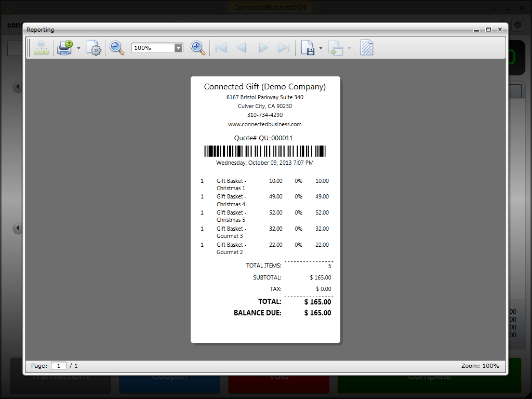This screenshot has height=399, width=532.
Task: Jump to the last page
Action: (284, 48)
